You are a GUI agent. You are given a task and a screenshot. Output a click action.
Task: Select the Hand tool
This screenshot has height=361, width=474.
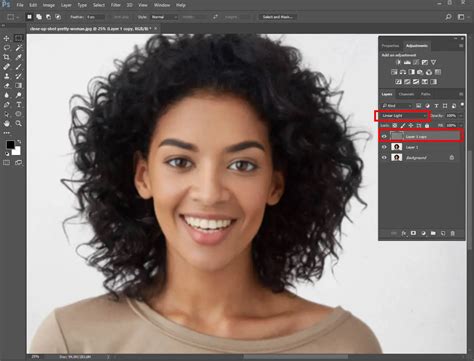(6, 123)
